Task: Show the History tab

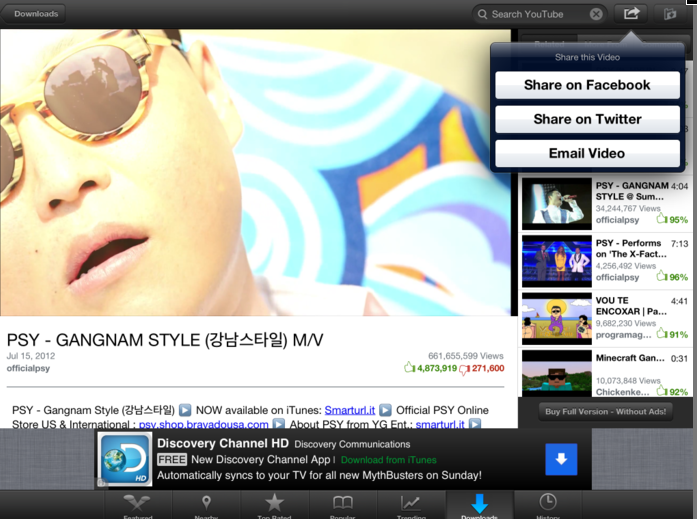Action: [548, 505]
